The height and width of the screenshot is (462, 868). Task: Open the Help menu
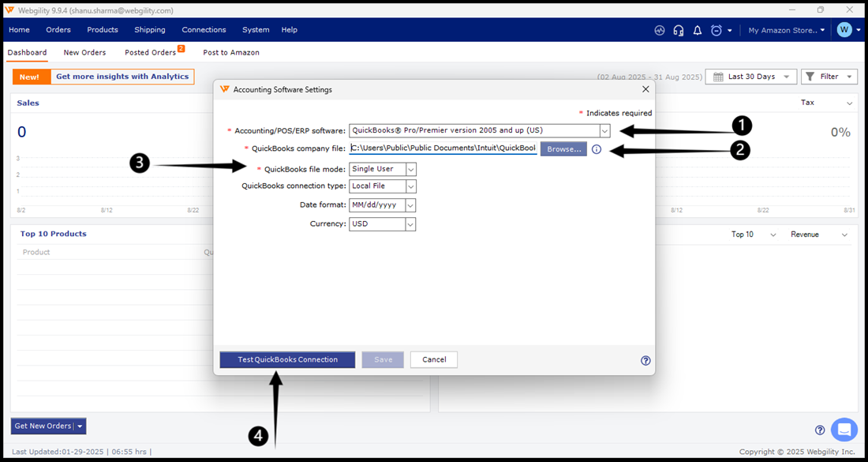(289, 30)
